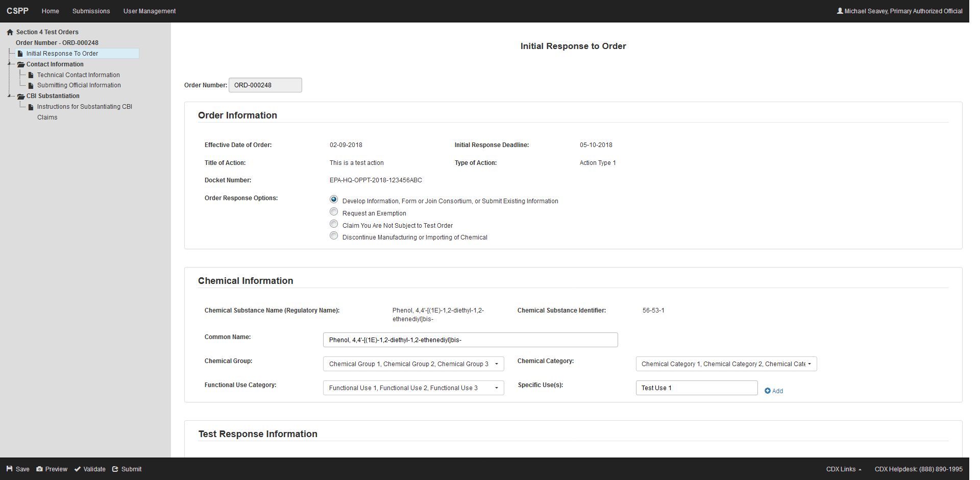This screenshot has width=980, height=480.
Task: Open Technical Contact Information page
Action: click(78, 75)
